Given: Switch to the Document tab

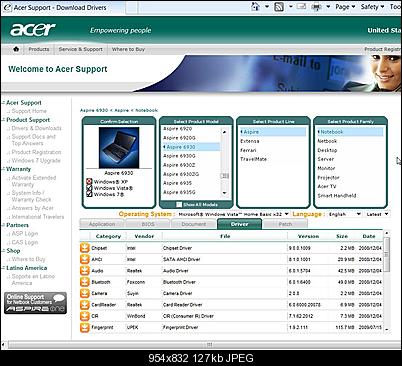Looking at the screenshot, I should tap(194, 224).
